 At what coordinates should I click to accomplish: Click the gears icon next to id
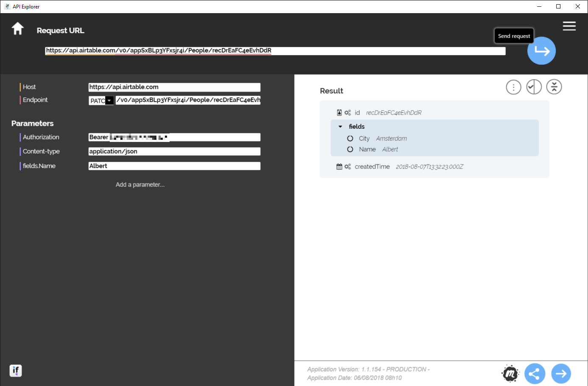click(x=348, y=113)
